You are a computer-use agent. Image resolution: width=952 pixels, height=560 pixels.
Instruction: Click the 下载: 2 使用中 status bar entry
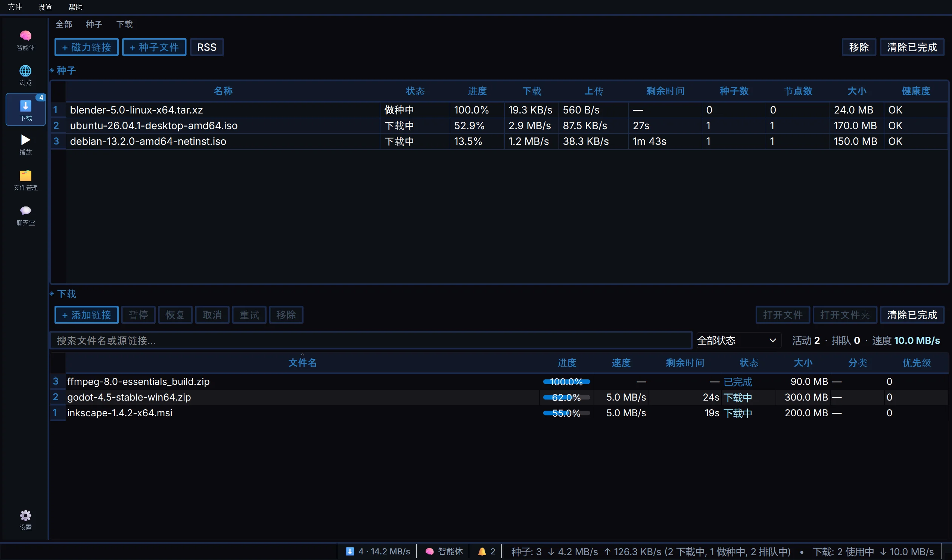(843, 551)
